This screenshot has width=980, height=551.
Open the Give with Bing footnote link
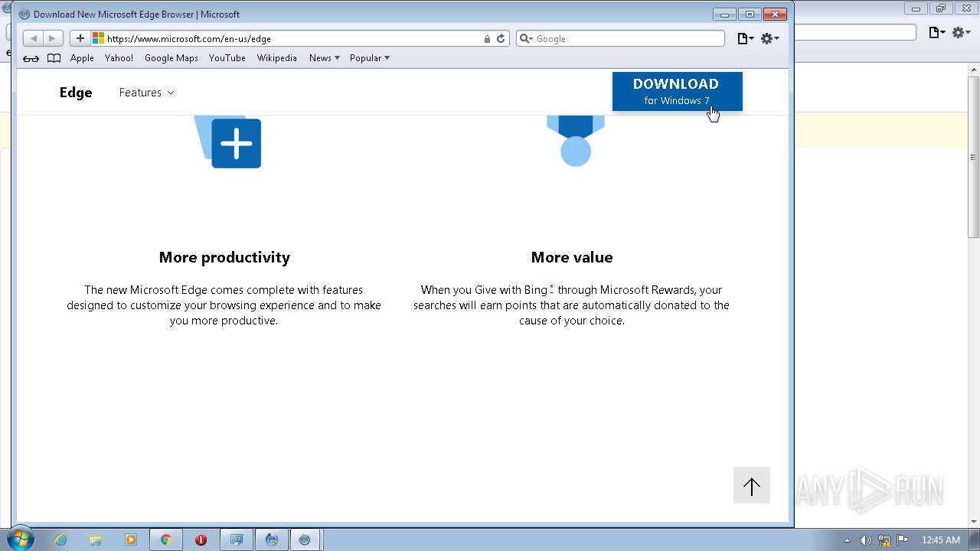[551, 288]
